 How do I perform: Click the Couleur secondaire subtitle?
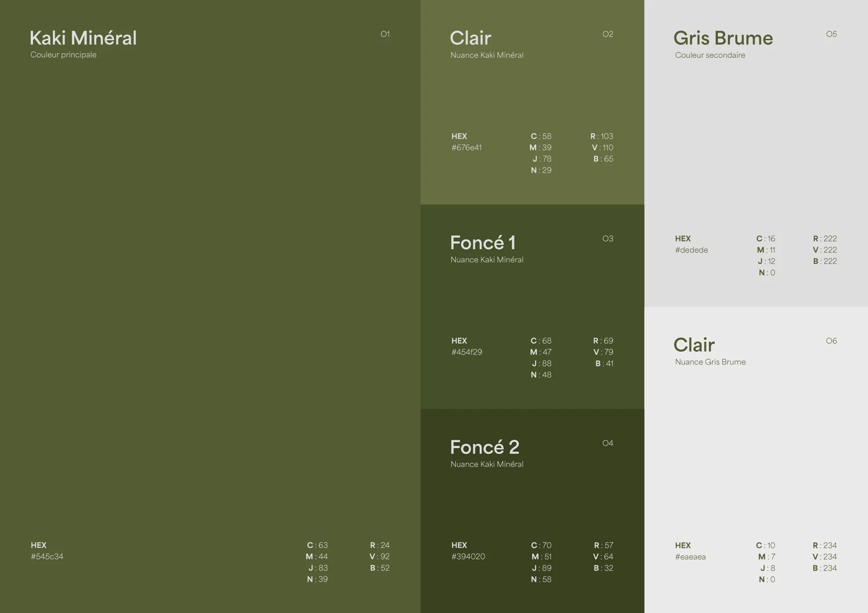pyautogui.click(x=710, y=55)
